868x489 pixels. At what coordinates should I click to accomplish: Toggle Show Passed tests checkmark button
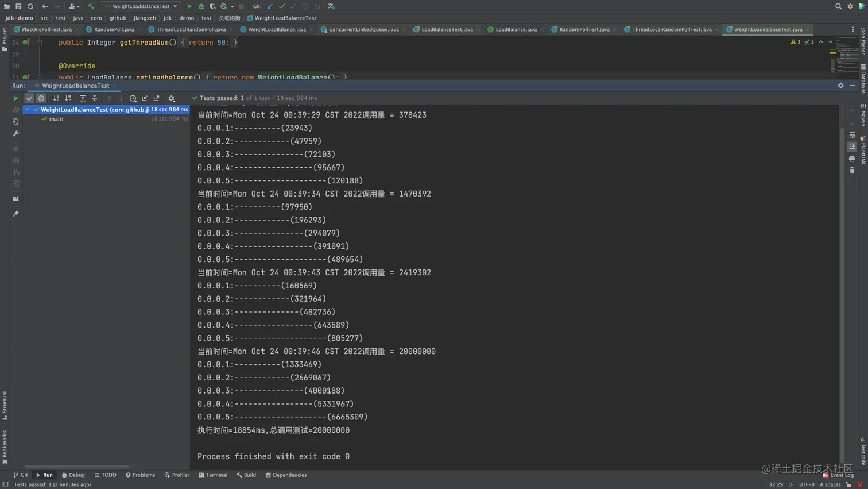click(29, 98)
